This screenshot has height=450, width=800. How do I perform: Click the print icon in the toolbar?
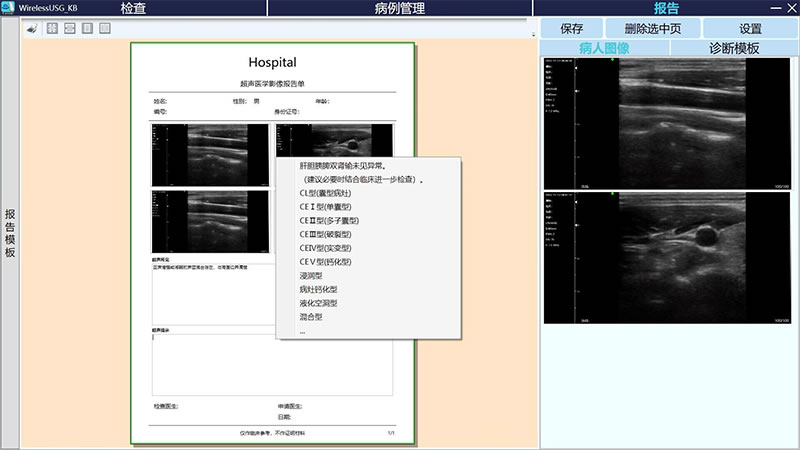coord(32,28)
